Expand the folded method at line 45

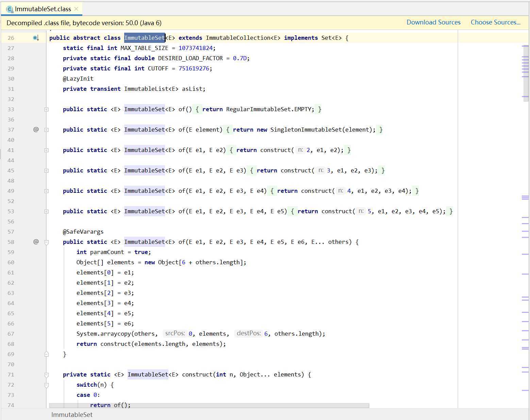click(x=46, y=171)
